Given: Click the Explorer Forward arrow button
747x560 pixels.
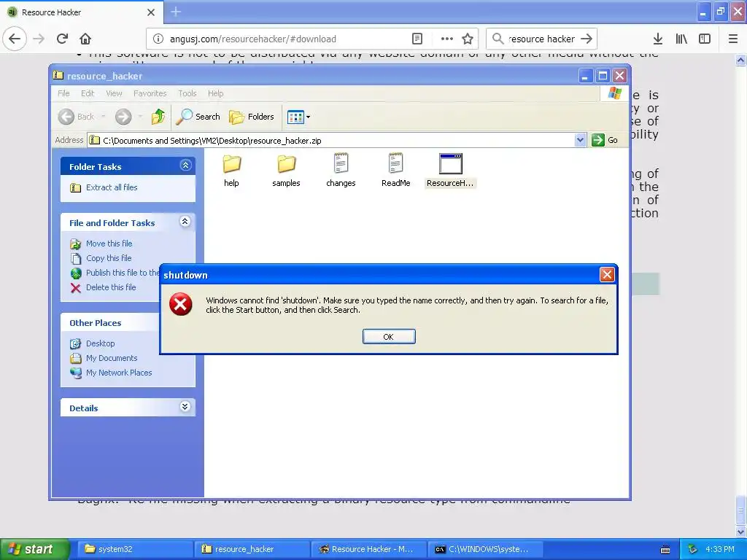Looking at the screenshot, I should pyautogui.click(x=123, y=117).
